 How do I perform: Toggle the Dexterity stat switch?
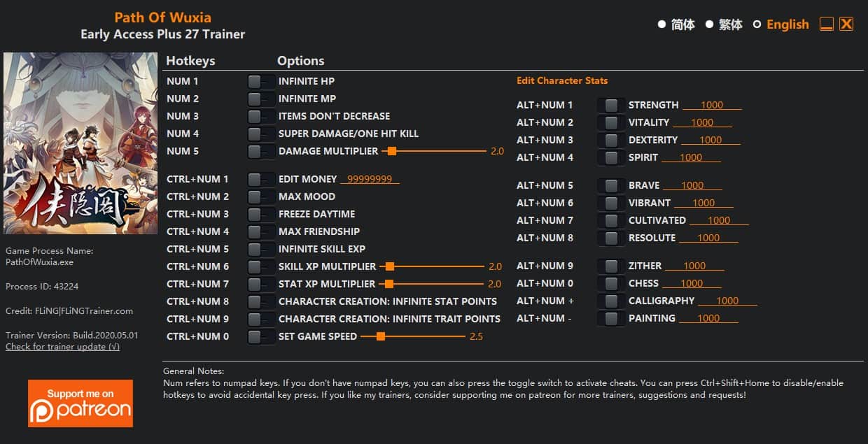click(611, 140)
